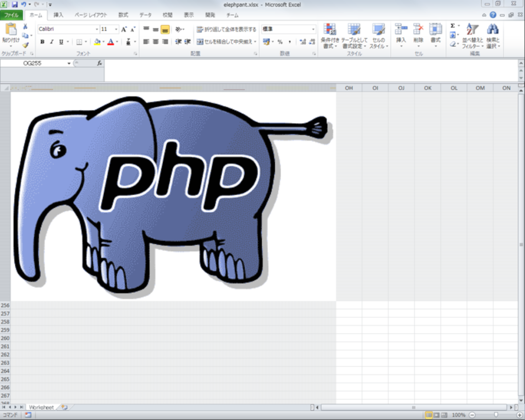Pick up formatting with the format painter
Image resolution: width=525 pixels, height=420 pixels.
click(x=25, y=45)
